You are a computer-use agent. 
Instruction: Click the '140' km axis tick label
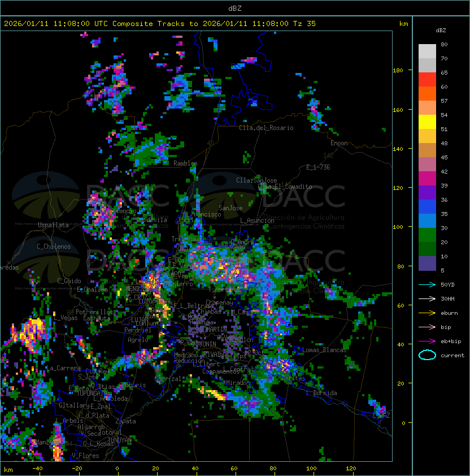tap(398, 149)
